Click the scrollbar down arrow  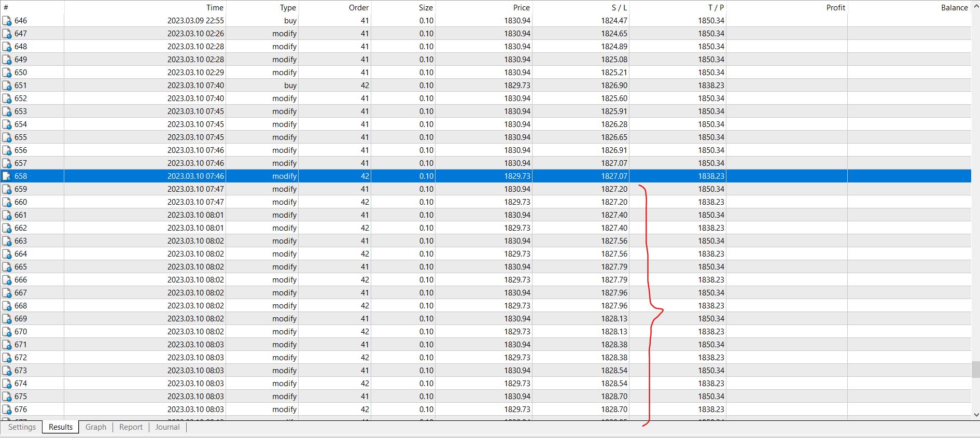[x=976, y=415]
